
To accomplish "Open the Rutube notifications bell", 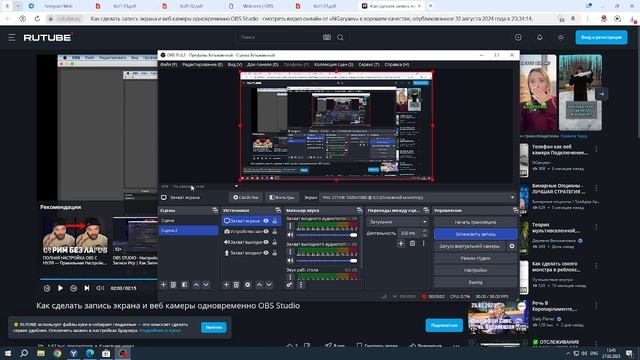I will tap(539, 37).
